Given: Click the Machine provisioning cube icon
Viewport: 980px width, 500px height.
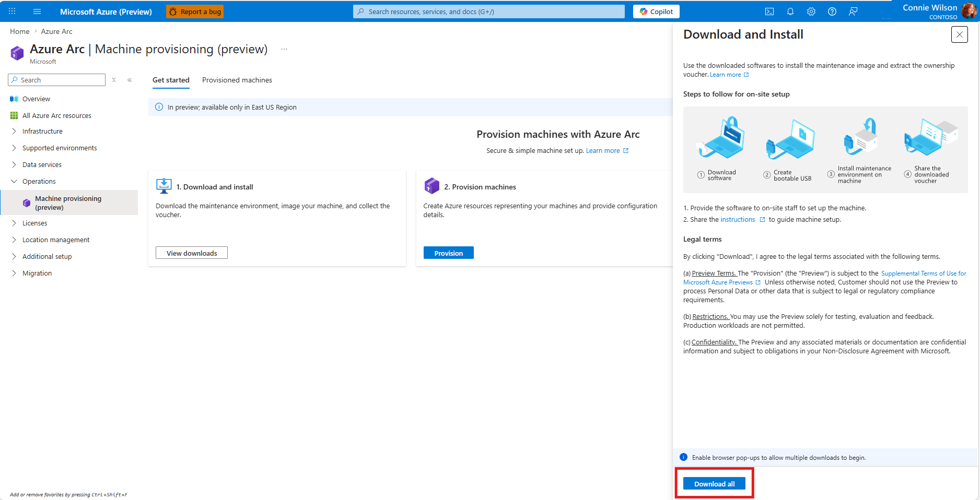Looking at the screenshot, I should (27, 203).
